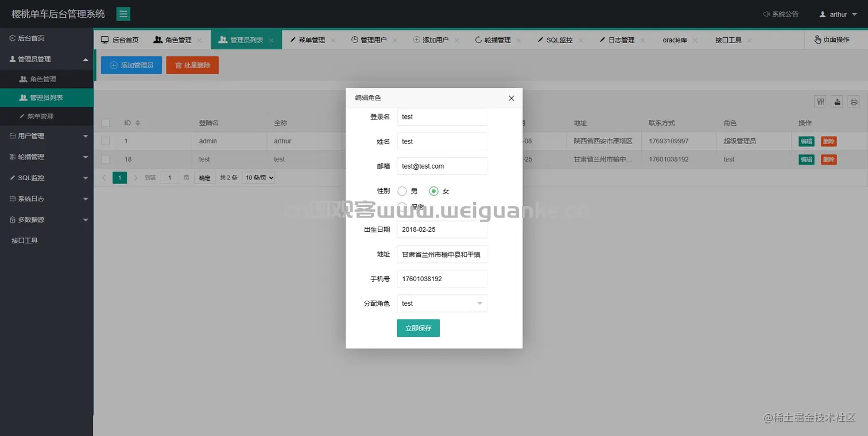Viewport: 868px width, 436px height.
Task: Go to next page arrow
Action: click(x=135, y=178)
